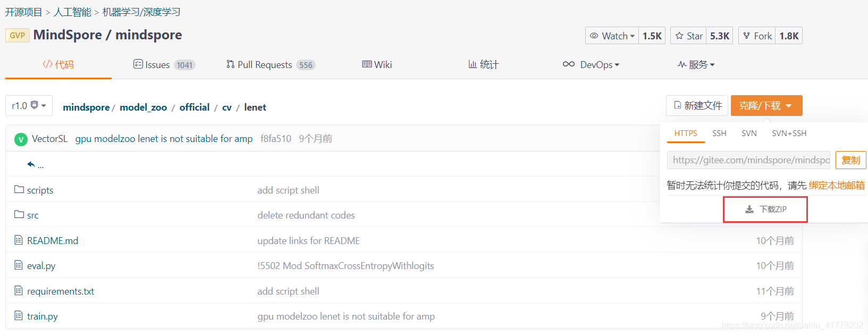Open the 人工智能 breadcrumb link
The image size is (868, 335).
pos(72,12)
